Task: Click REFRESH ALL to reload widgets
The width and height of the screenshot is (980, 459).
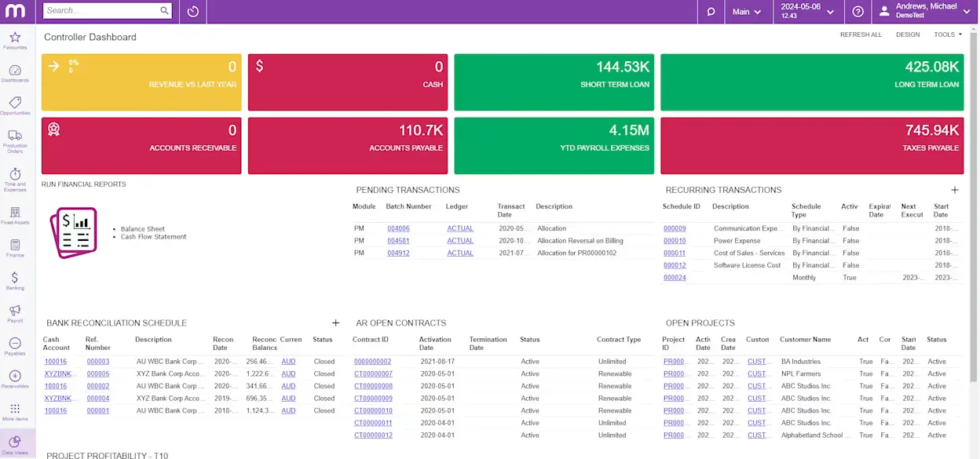Action: (x=861, y=35)
